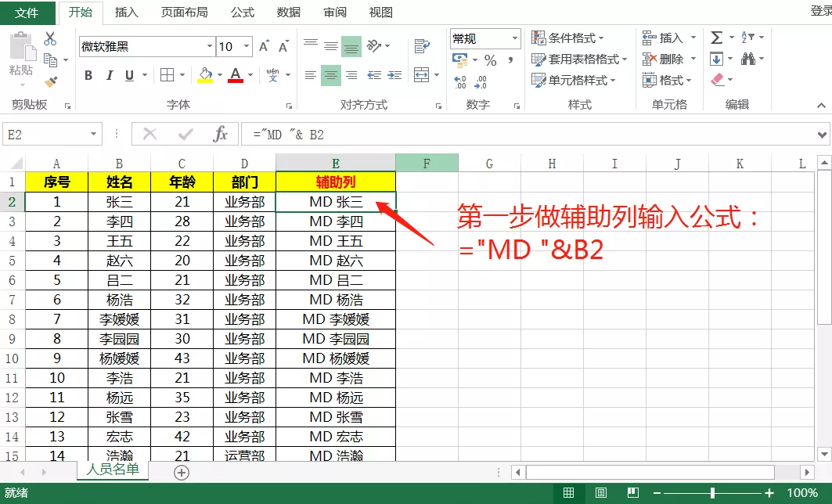Viewport: 832px width, 504px height.
Task: Apply red font color A
Action: (x=236, y=75)
